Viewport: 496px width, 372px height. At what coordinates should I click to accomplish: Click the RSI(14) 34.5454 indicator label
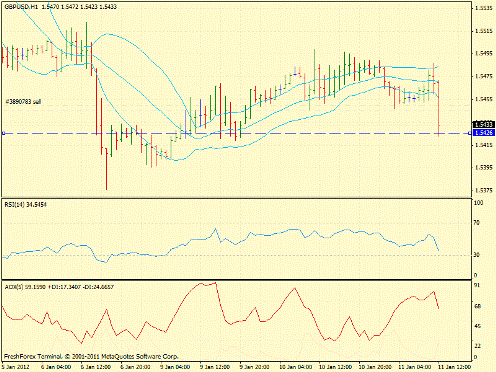tap(25, 205)
